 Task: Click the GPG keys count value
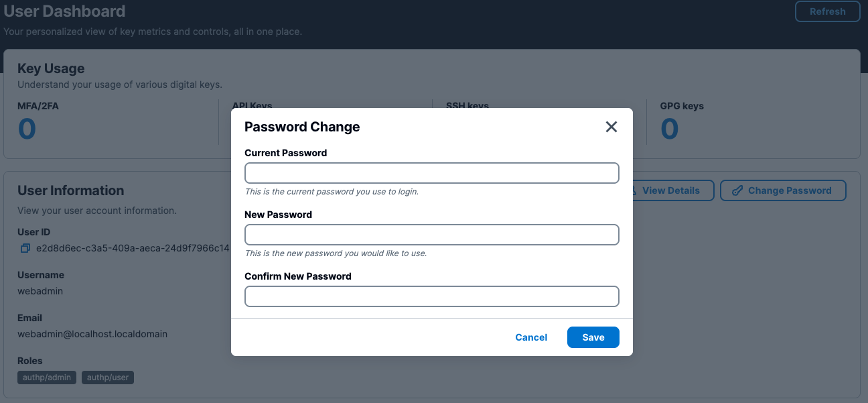point(670,129)
